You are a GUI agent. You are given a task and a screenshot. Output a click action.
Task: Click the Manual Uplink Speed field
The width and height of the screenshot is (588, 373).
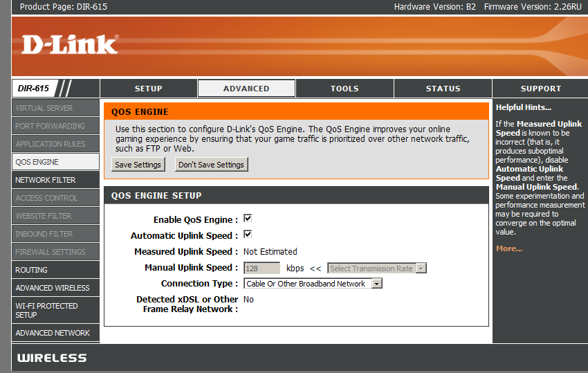click(x=261, y=269)
